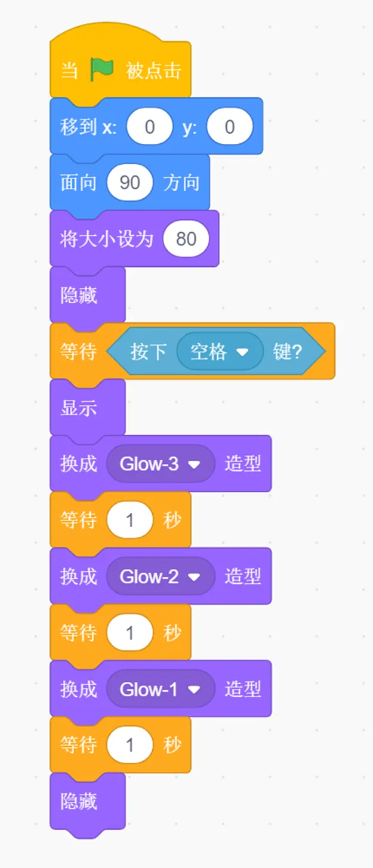Select the last 隐藏 block at the bottom
This screenshot has width=373, height=868.
coord(88,802)
